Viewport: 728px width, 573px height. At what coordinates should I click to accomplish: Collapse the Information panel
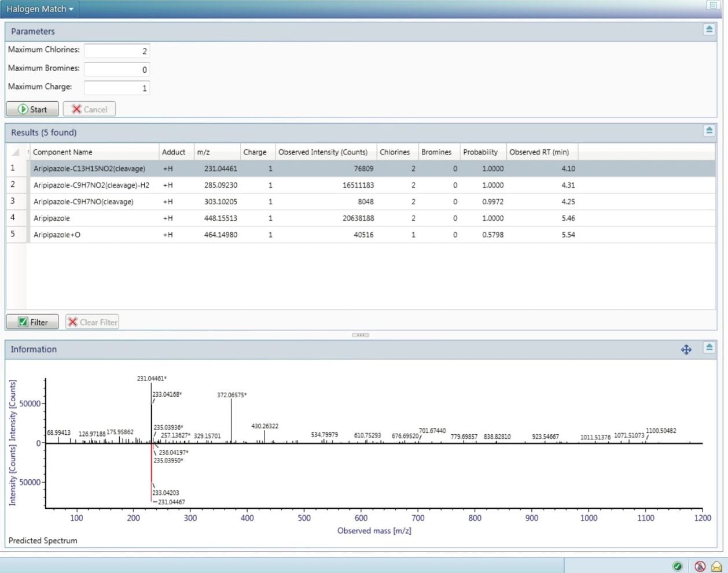point(709,347)
